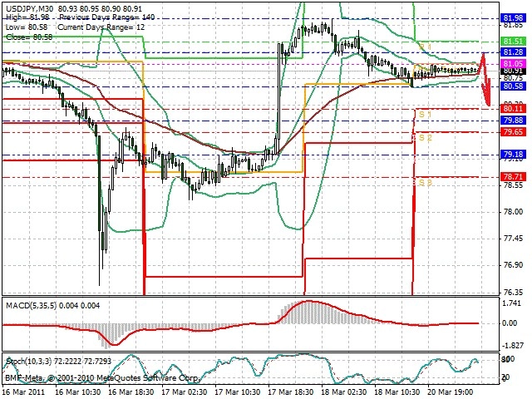This screenshot has width=532, height=399.
Task: Click the USDJPY,M30 chart title
Action: 30,8
